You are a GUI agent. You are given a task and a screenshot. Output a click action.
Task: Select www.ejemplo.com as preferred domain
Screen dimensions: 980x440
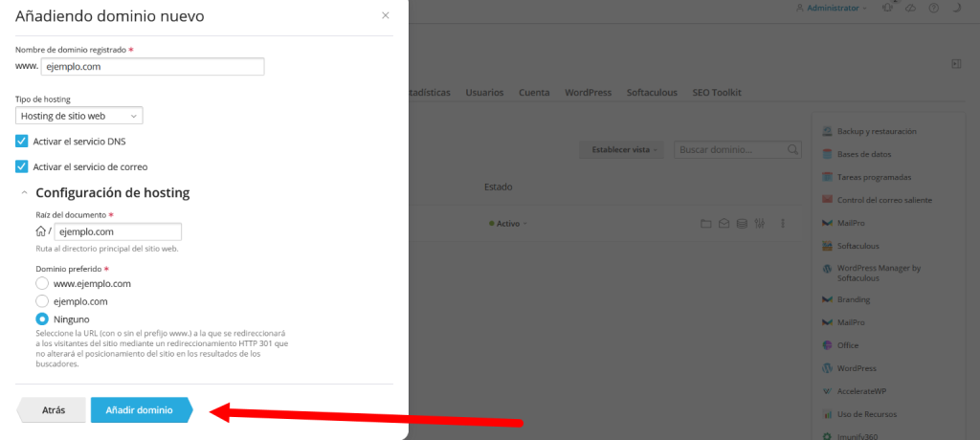point(41,283)
